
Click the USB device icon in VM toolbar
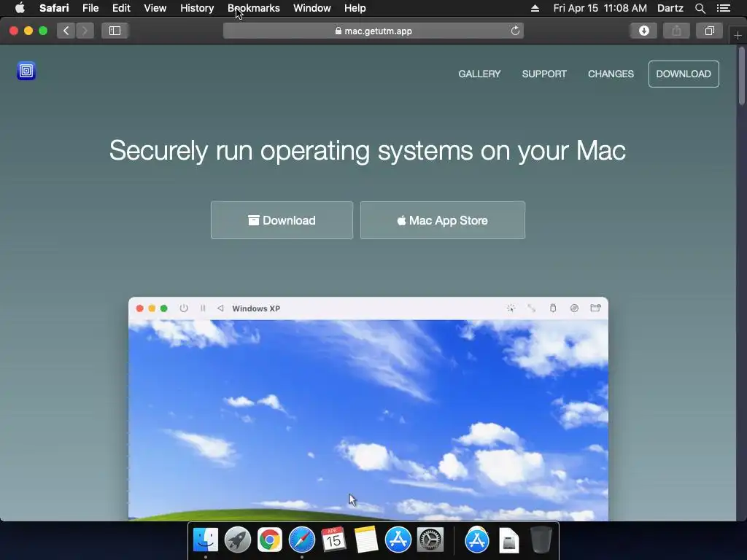pos(553,308)
